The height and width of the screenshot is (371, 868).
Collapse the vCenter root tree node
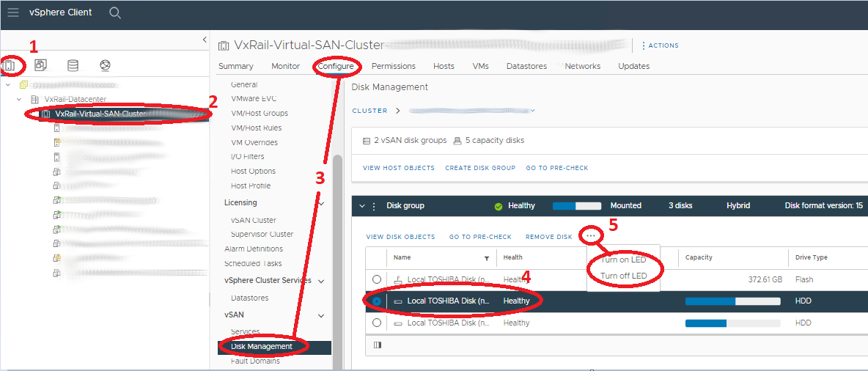tap(8, 85)
